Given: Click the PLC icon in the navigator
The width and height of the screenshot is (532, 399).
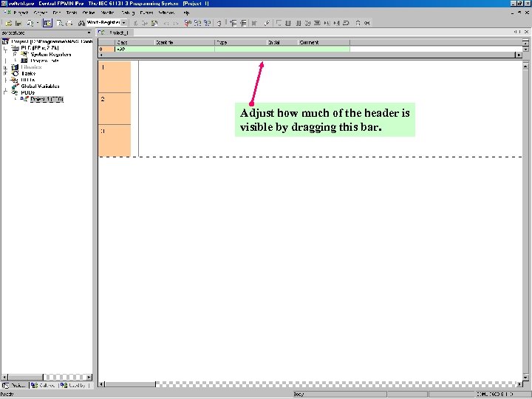Looking at the screenshot, I should coord(16,48).
